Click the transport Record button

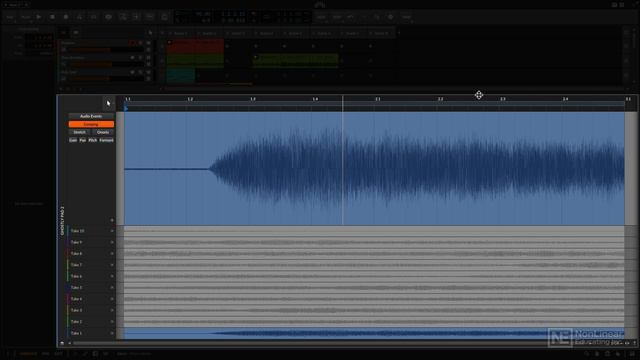point(66,17)
